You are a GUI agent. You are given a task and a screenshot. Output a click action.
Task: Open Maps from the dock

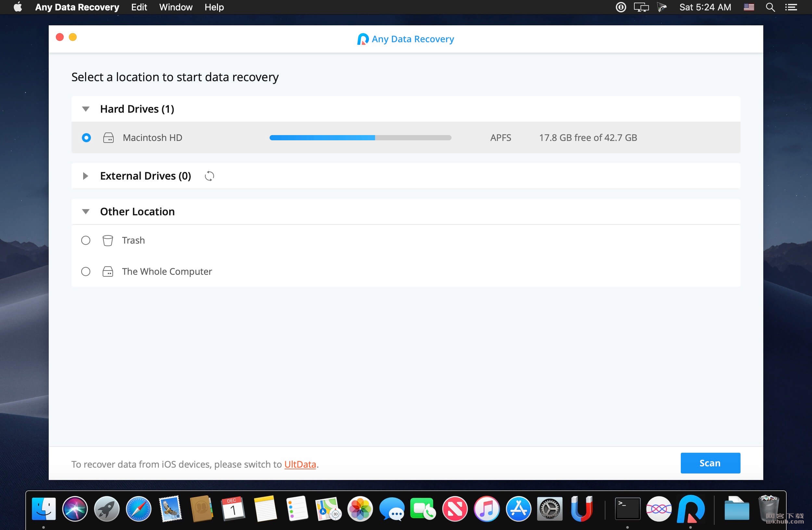click(x=328, y=509)
